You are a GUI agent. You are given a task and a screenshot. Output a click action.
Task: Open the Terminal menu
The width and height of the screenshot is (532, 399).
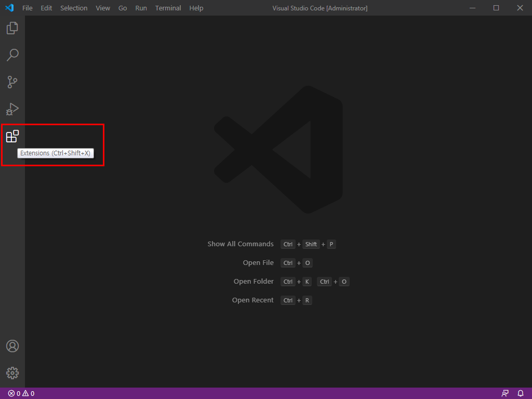(x=168, y=8)
